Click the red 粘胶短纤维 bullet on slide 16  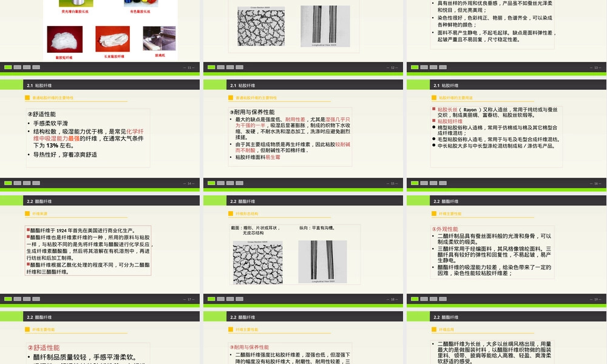click(x=450, y=121)
